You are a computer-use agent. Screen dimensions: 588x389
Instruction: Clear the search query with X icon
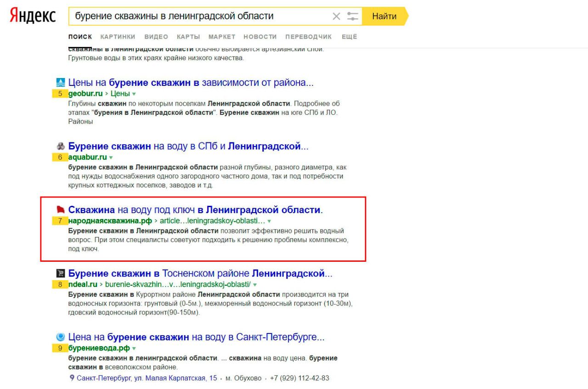[336, 17]
